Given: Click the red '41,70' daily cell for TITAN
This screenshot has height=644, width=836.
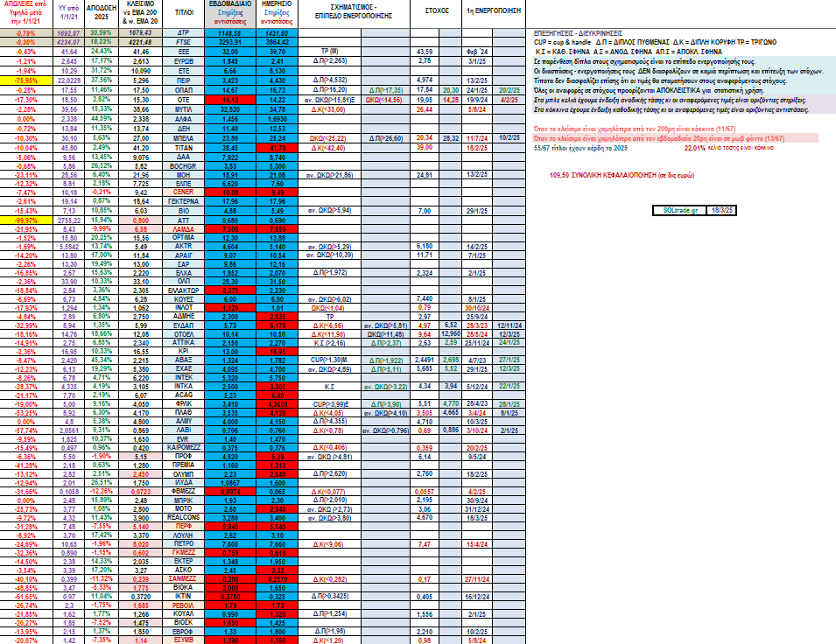Looking at the screenshot, I should pyautogui.click(x=277, y=148).
